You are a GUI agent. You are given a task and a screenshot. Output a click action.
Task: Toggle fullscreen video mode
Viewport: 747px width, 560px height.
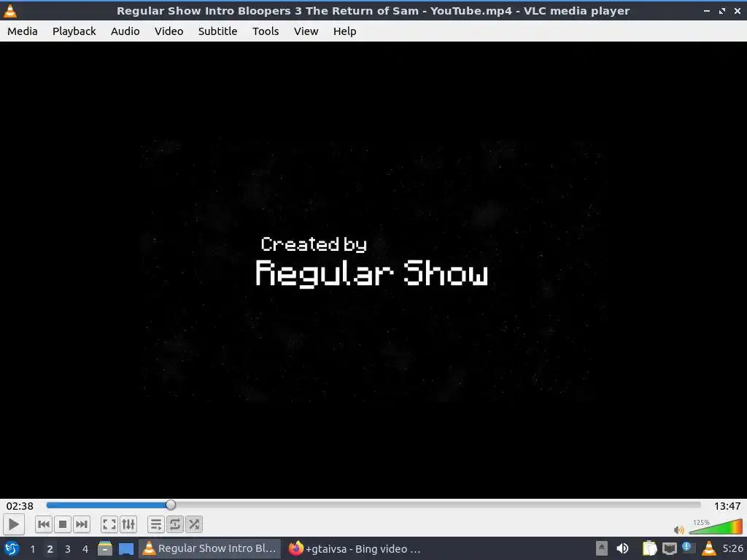pos(109,525)
